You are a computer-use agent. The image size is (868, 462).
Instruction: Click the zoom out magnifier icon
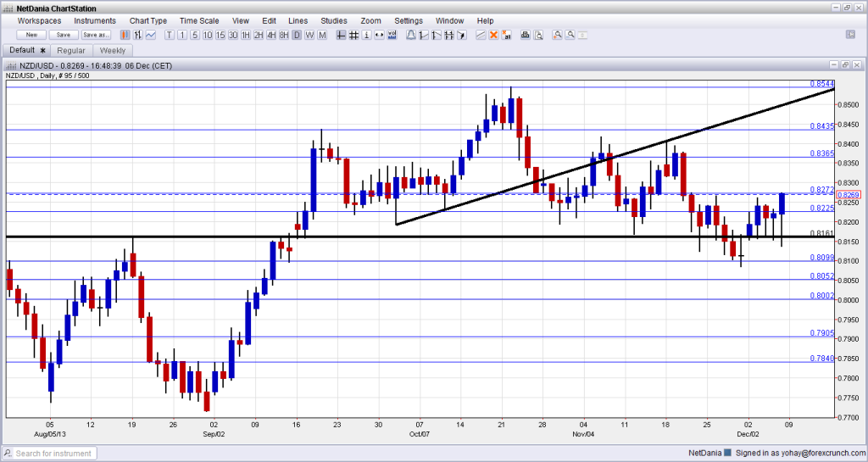tap(570, 35)
